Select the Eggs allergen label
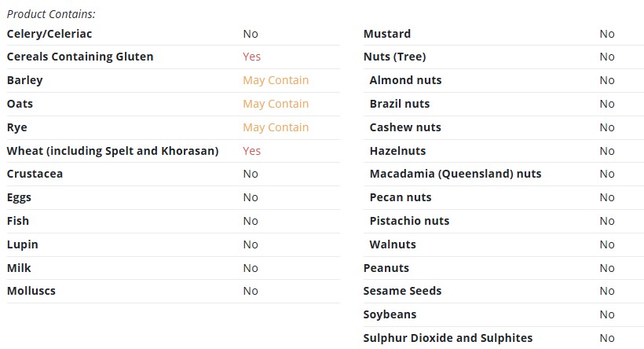Viewport: 644px width, 349px height. [19, 198]
